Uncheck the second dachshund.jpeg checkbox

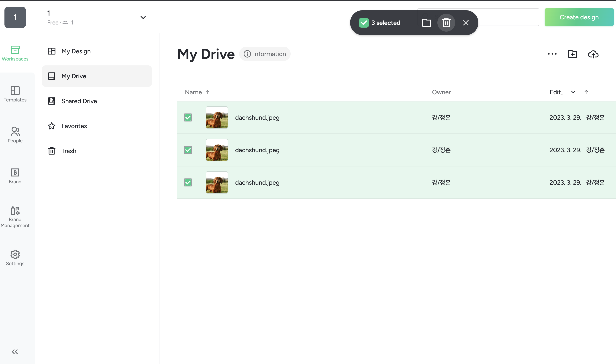pyautogui.click(x=188, y=150)
